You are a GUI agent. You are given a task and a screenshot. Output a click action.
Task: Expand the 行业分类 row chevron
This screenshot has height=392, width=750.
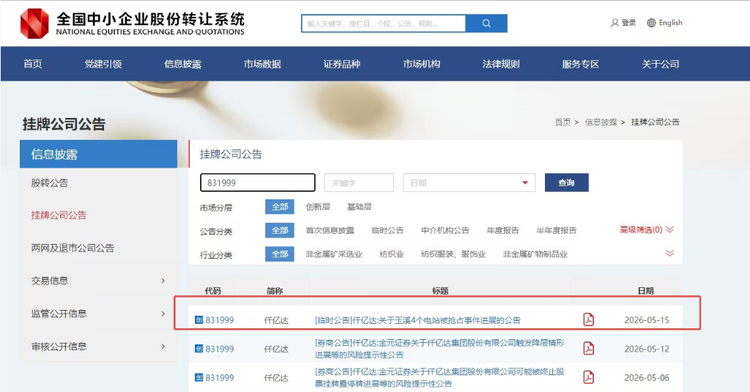pyautogui.click(x=670, y=253)
